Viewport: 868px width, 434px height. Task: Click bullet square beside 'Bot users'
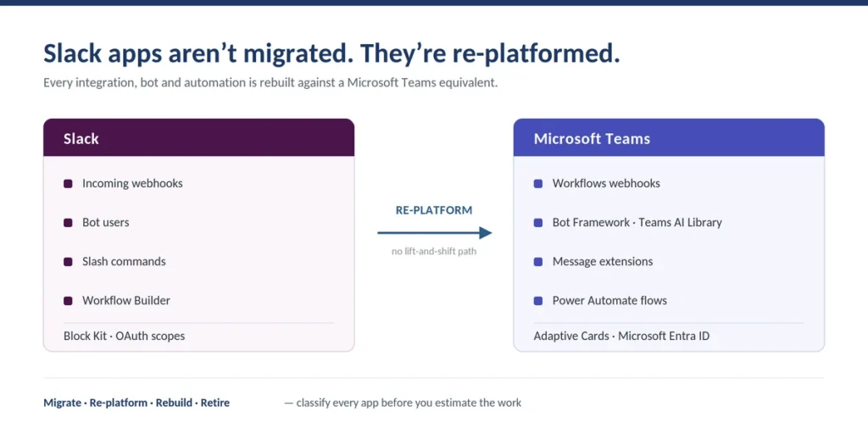click(68, 223)
